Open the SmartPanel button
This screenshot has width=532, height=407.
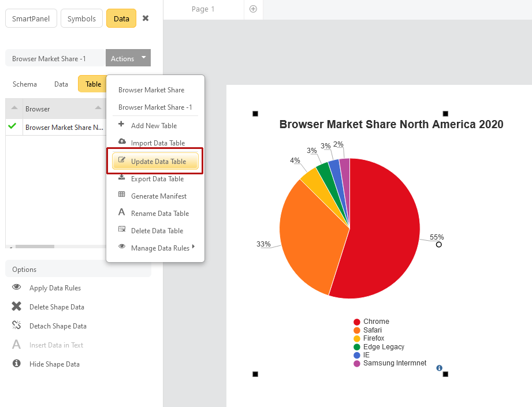[x=31, y=18]
